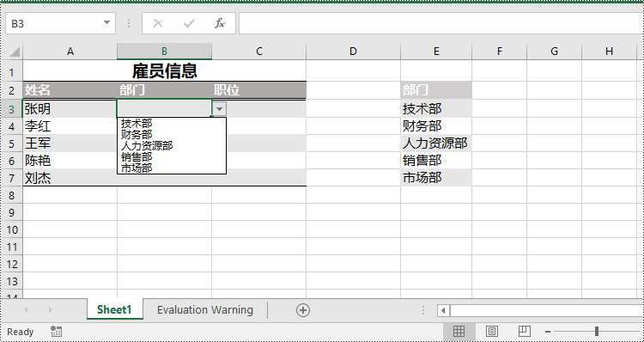Select row 1 header
The width and height of the screenshot is (644, 342).
pos(11,72)
